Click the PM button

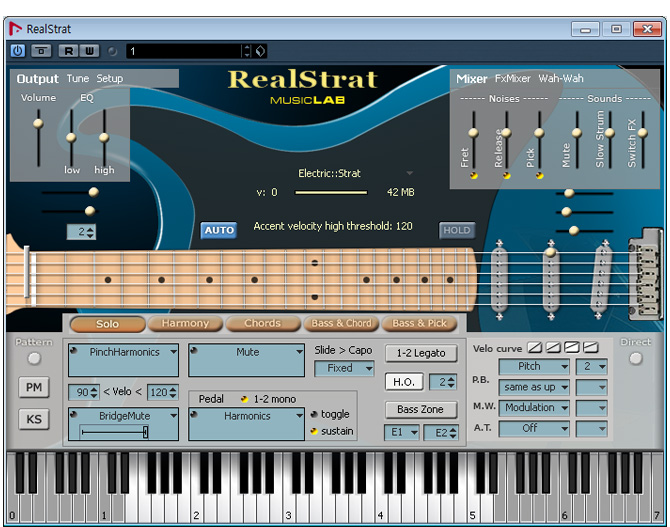click(x=34, y=387)
